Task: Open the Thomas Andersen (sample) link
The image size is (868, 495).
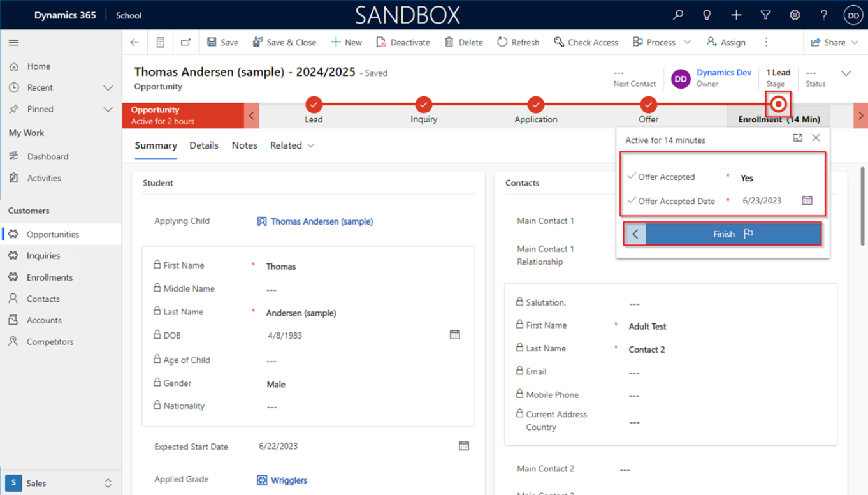Action: tap(322, 221)
